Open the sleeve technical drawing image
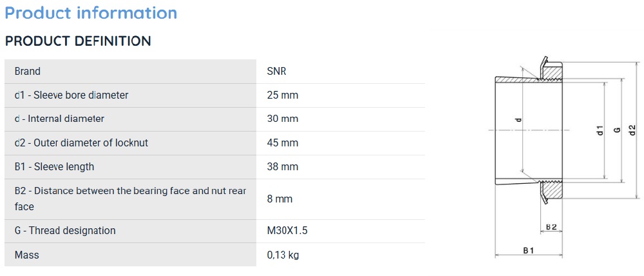The width and height of the screenshot is (644, 276). [x=565, y=157]
